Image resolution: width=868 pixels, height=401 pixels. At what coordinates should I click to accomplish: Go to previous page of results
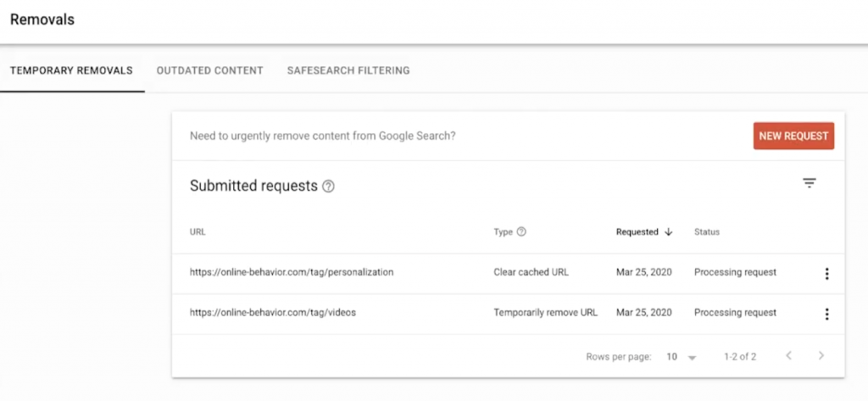(x=788, y=356)
